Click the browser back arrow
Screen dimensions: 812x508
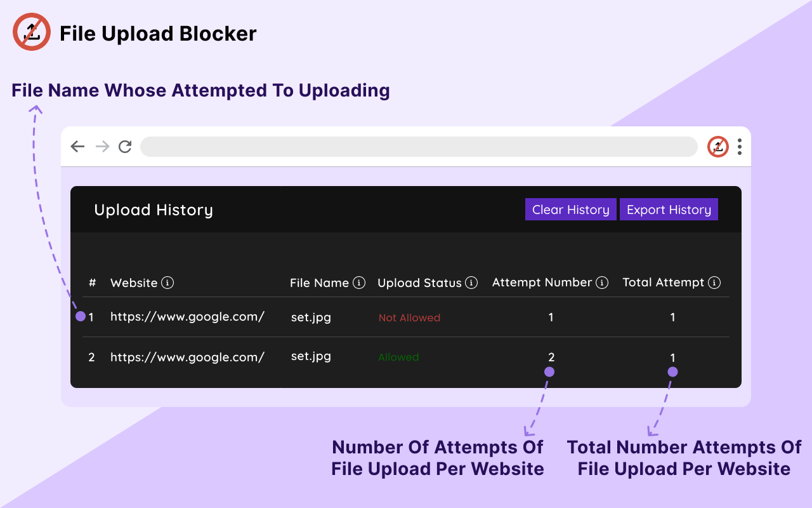(77, 147)
